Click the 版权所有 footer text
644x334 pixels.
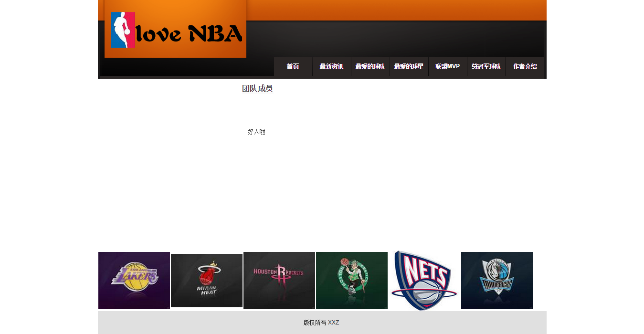315,323
